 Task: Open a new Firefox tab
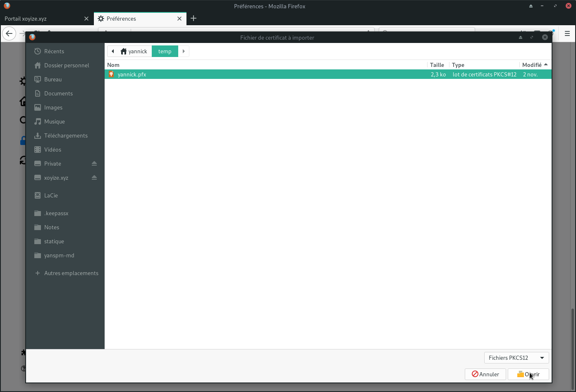pyautogui.click(x=194, y=19)
